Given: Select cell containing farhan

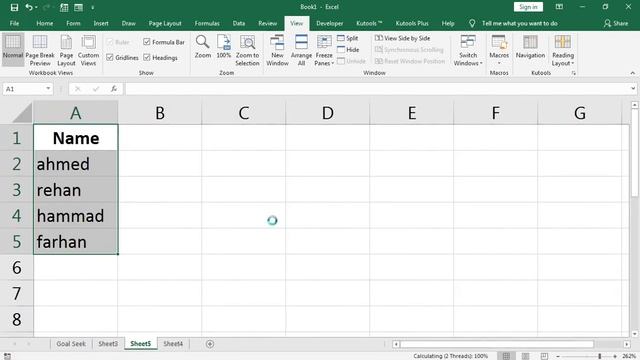Looking at the screenshot, I should pos(76,242).
